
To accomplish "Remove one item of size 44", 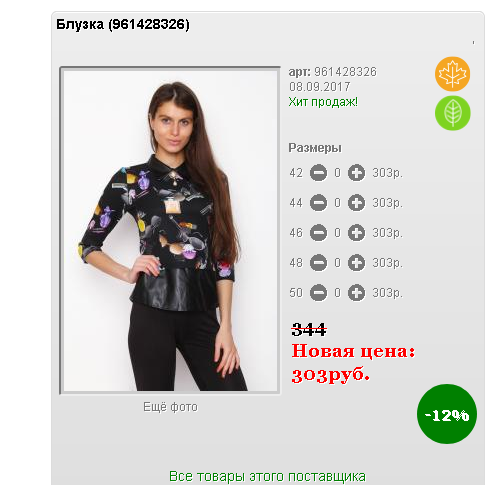I will pos(318,203).
